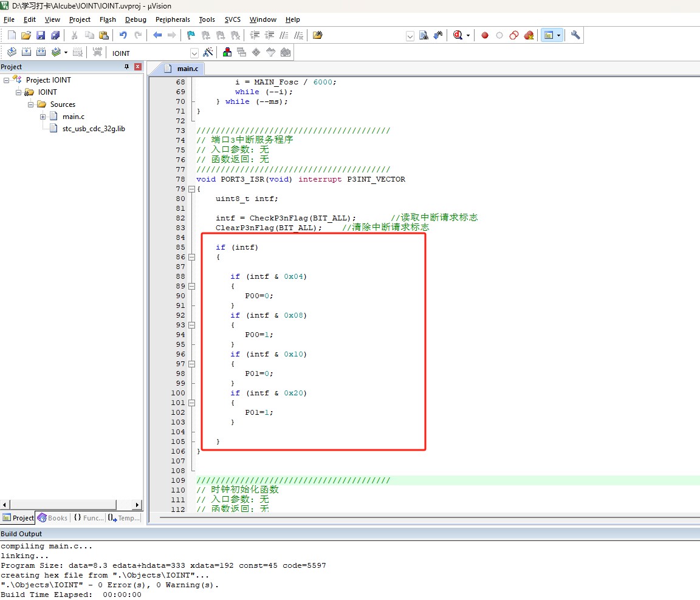Click the main.c editor tab
This screenshot has width=700, height=600.
click(x=187, y=69)
